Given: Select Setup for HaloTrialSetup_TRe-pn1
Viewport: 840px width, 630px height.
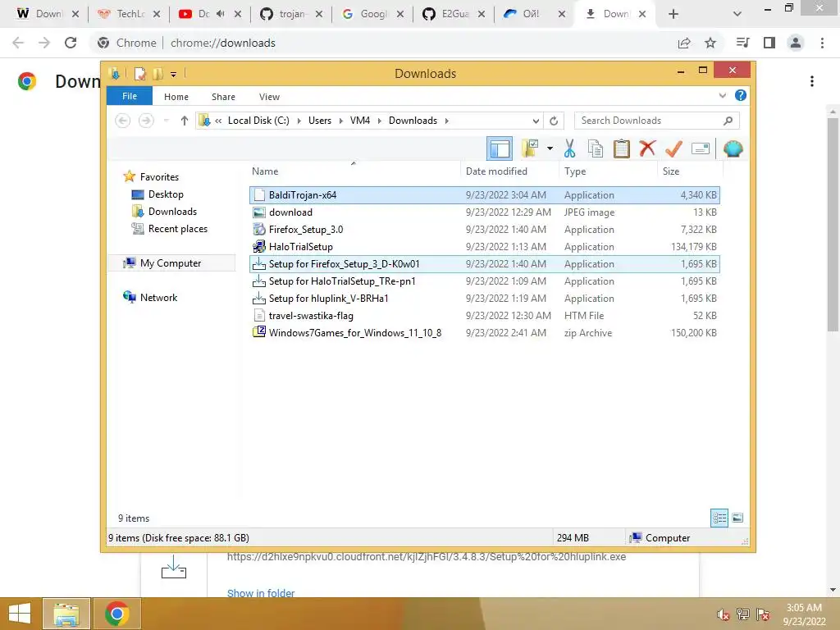Looking at the screenshot, I should [x=484, y=281].
